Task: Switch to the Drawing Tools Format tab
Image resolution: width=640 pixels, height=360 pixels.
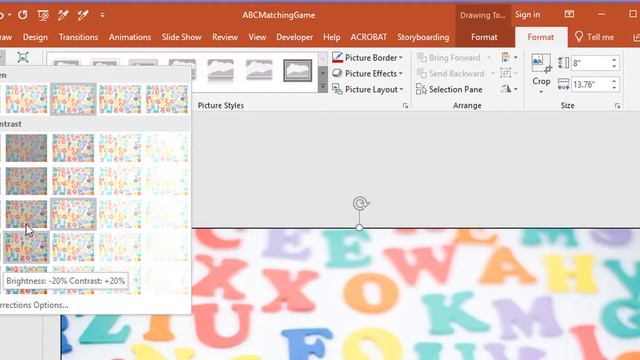Action: click(x=484, y=37)
